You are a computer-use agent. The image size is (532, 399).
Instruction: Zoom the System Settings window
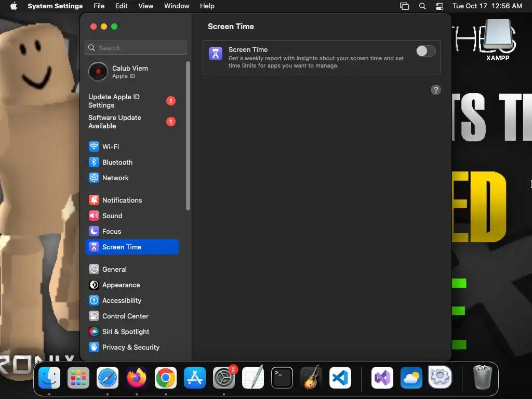click(114, 26)
